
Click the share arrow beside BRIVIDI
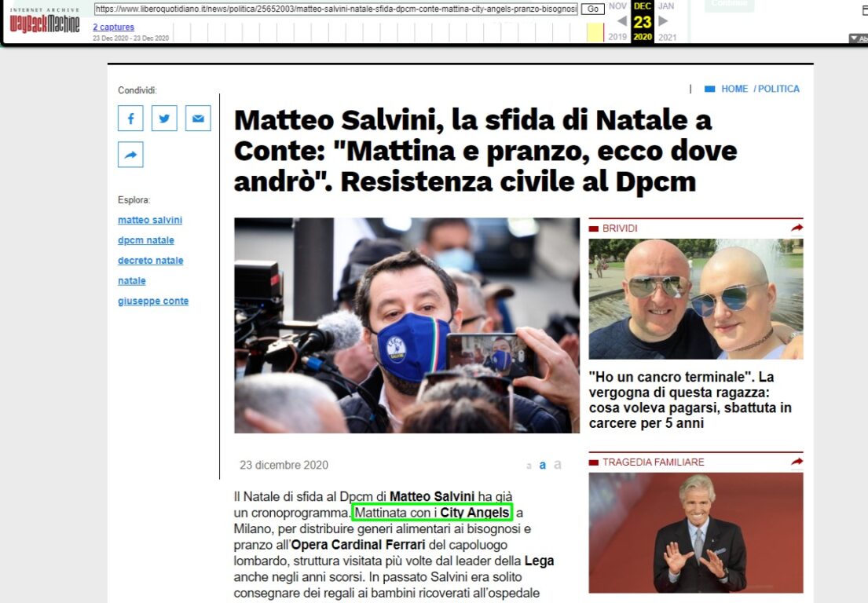[x=797, y=228]
